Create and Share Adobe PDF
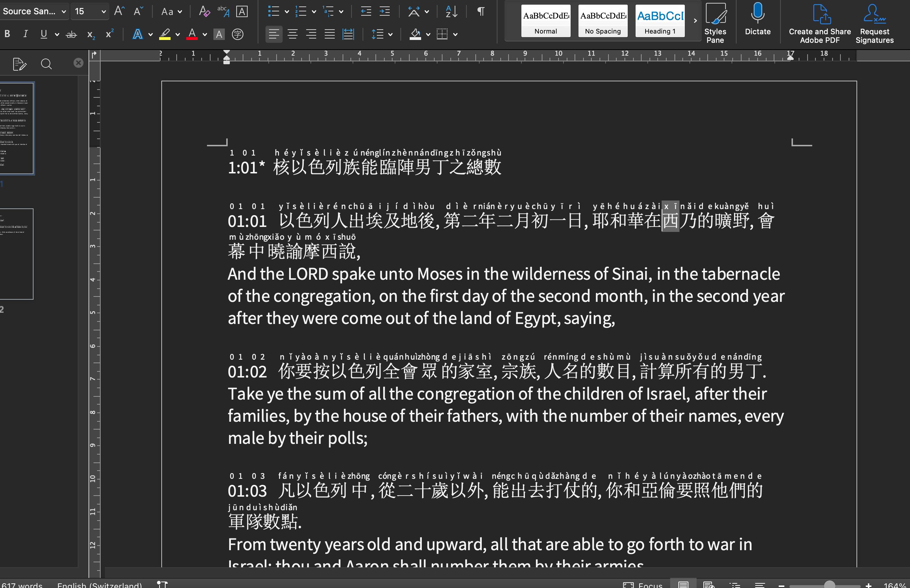Image resolution: width=910 pixels, height=588 pixels. tap(819, 23)
